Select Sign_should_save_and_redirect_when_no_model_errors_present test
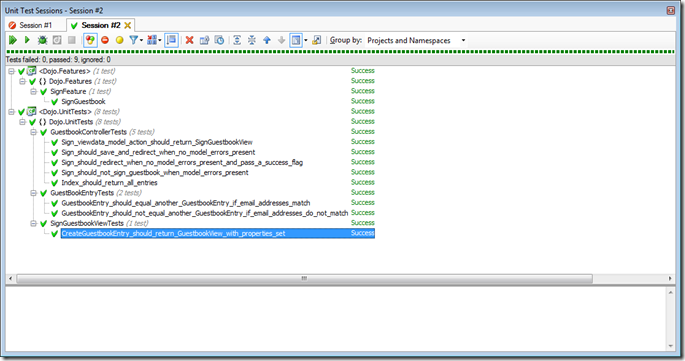685x361 pixels. [158, 152]
